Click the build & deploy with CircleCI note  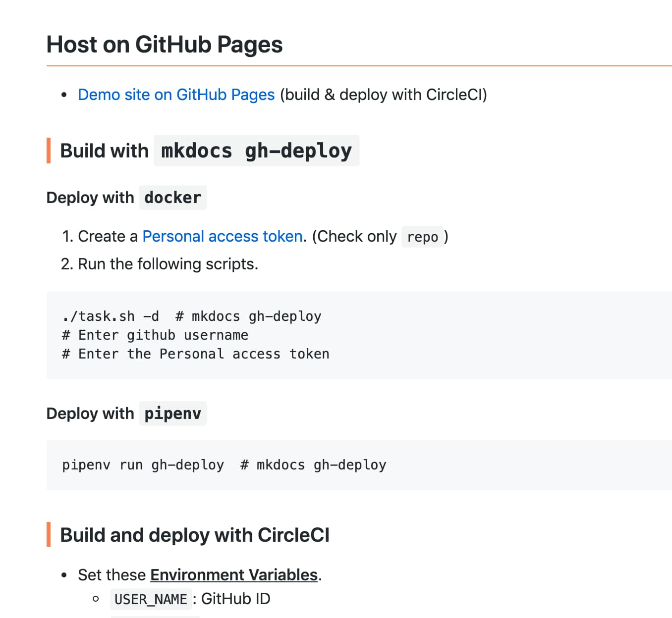tap(383, 95)
